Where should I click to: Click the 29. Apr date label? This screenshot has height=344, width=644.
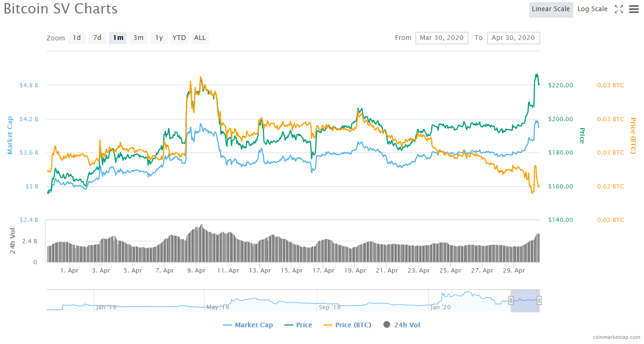point(514,271)
